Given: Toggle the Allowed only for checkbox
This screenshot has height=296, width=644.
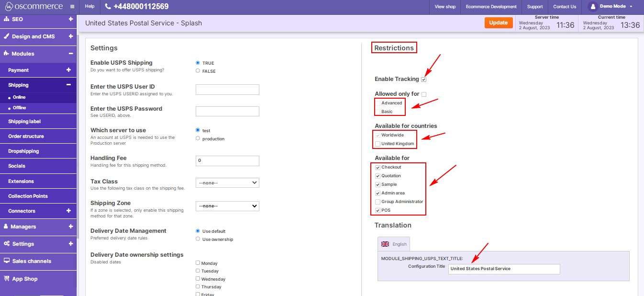Looking at the screenshot, I should tap(424, 94).
